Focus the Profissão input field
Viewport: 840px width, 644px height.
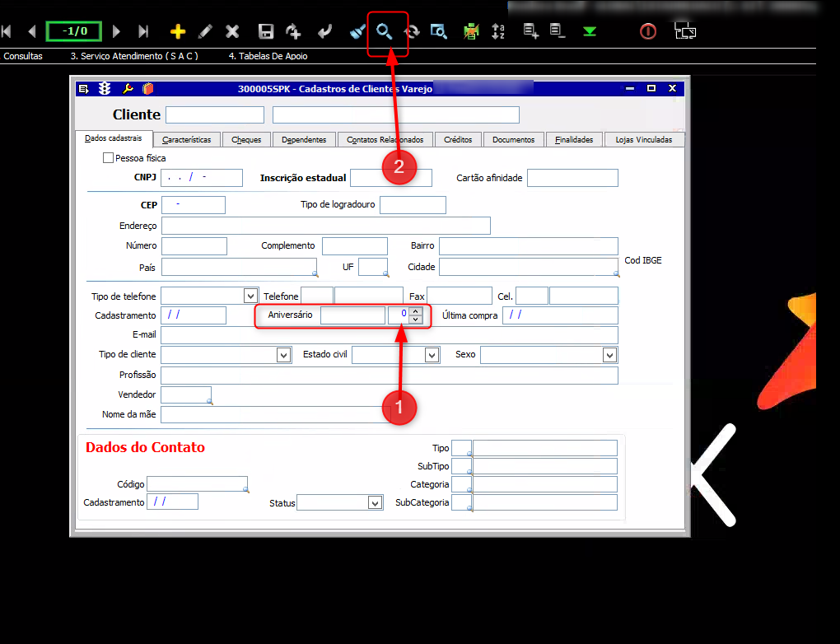[390, 375]
